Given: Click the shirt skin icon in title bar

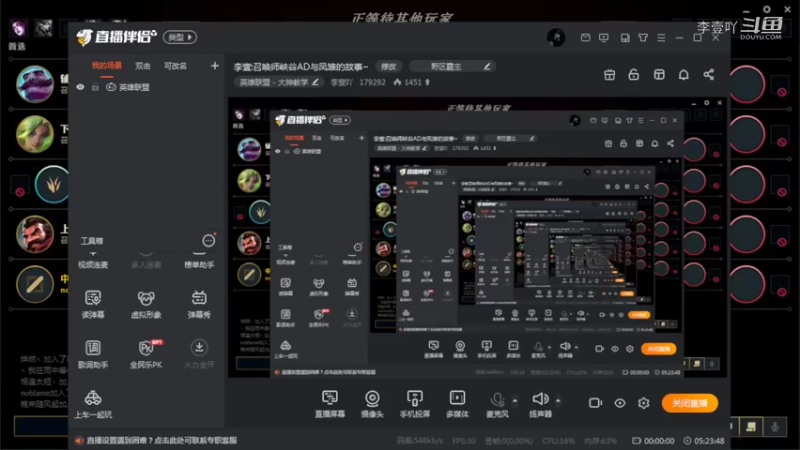Looking at the screenshot, I should 643,37.
